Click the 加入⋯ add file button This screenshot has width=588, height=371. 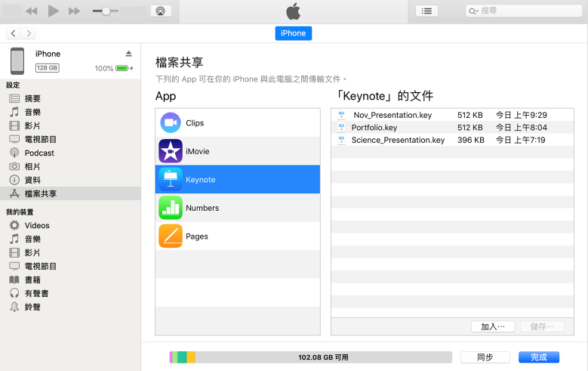pos(492,326)
